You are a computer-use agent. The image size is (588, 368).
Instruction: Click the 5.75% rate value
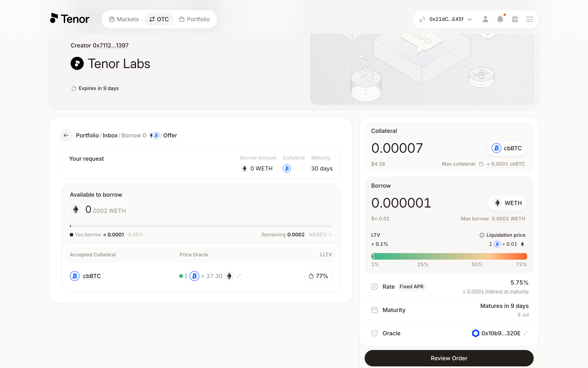[x=519, y=283]
